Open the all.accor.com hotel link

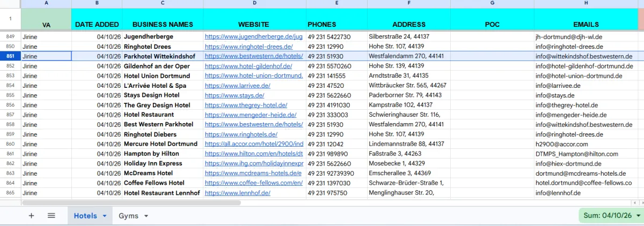(x=254, y=144)
